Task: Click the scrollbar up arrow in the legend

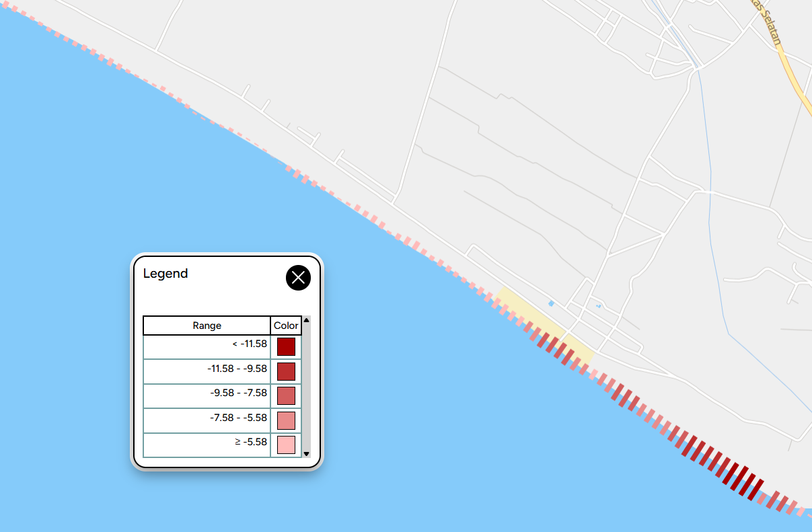Action: 307,319
